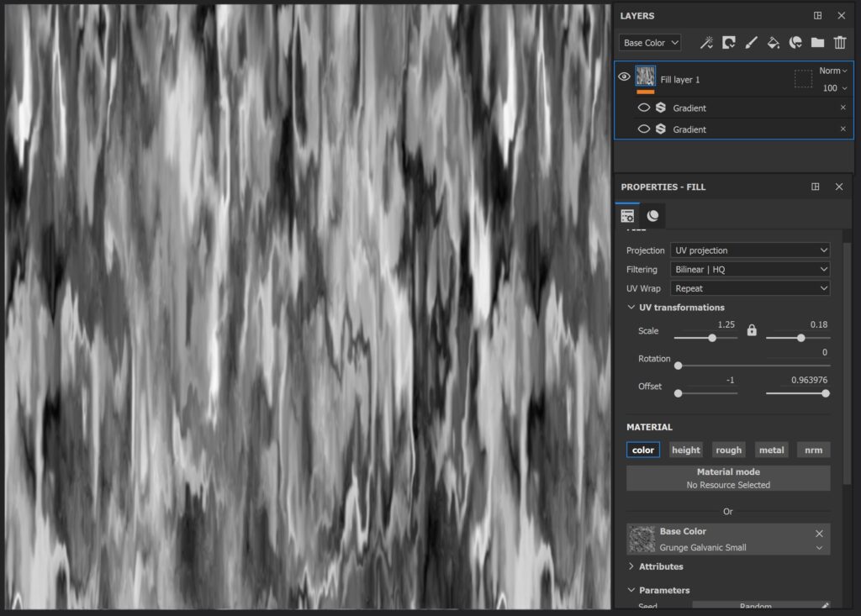
Task: Select the second Gradient effect row label
Action: coord(689,129)
